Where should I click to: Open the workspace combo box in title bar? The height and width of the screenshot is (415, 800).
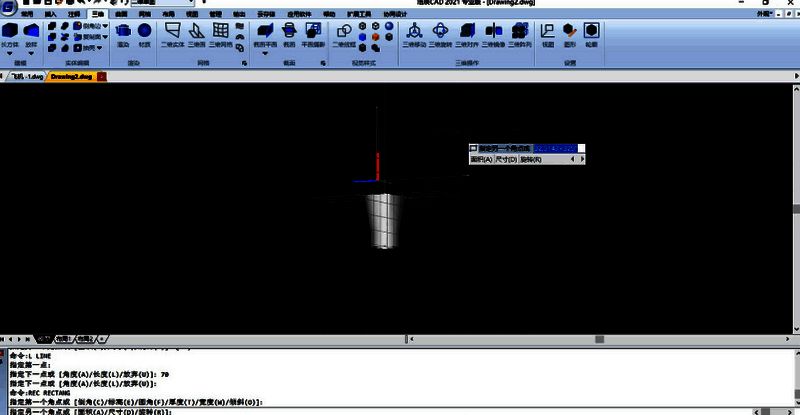tap(158, 3)
